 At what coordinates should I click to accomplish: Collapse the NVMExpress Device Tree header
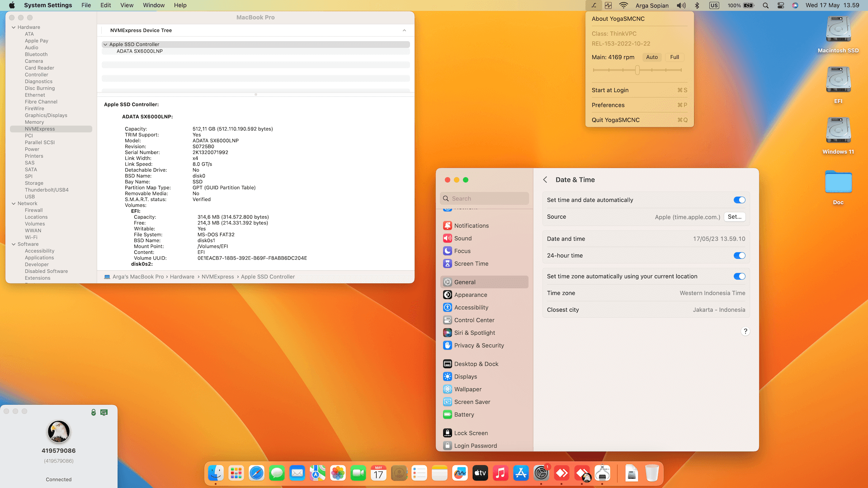coord(404,30)
